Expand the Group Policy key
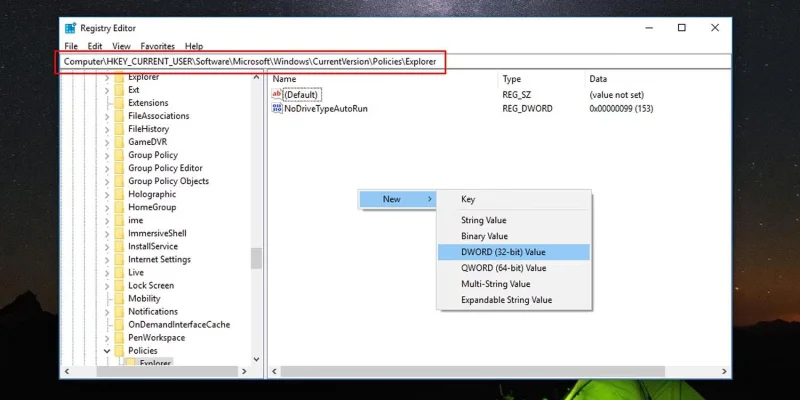Screen dimensions: 800x400 tap(107, 155)
